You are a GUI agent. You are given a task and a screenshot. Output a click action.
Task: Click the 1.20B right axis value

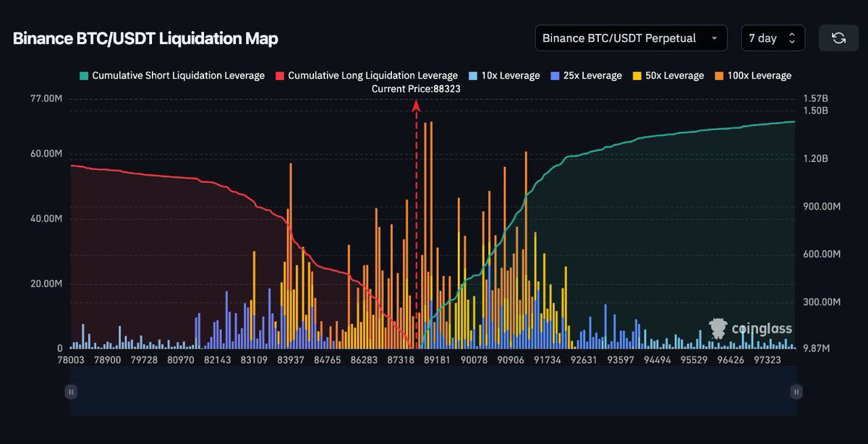(815, 158)
